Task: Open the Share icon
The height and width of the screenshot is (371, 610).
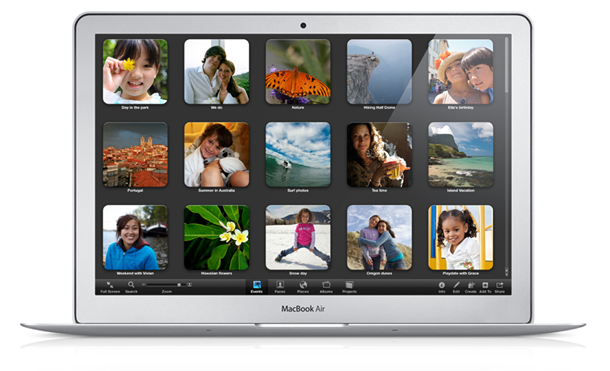Action: click(x=500, y=285)
